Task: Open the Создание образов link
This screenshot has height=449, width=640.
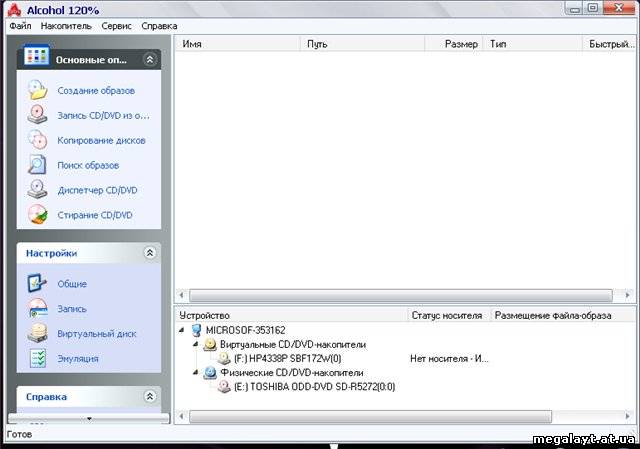Action: click(x=96, y=91)
